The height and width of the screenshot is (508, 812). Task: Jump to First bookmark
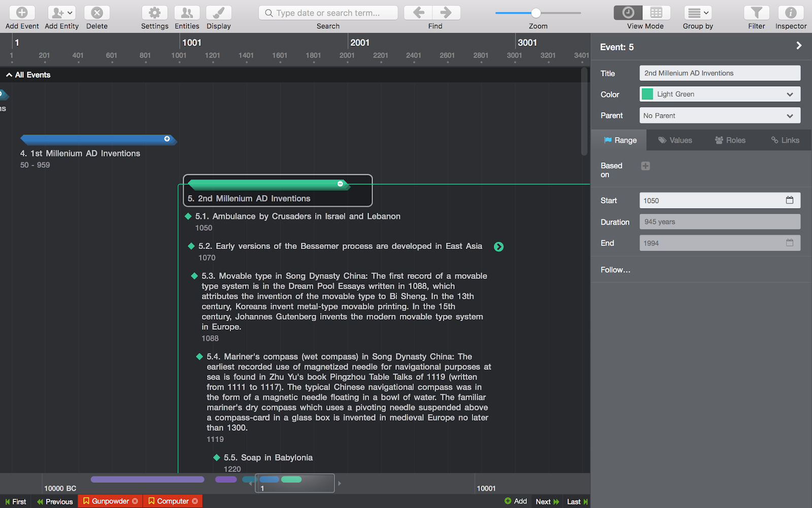point(16,501)
